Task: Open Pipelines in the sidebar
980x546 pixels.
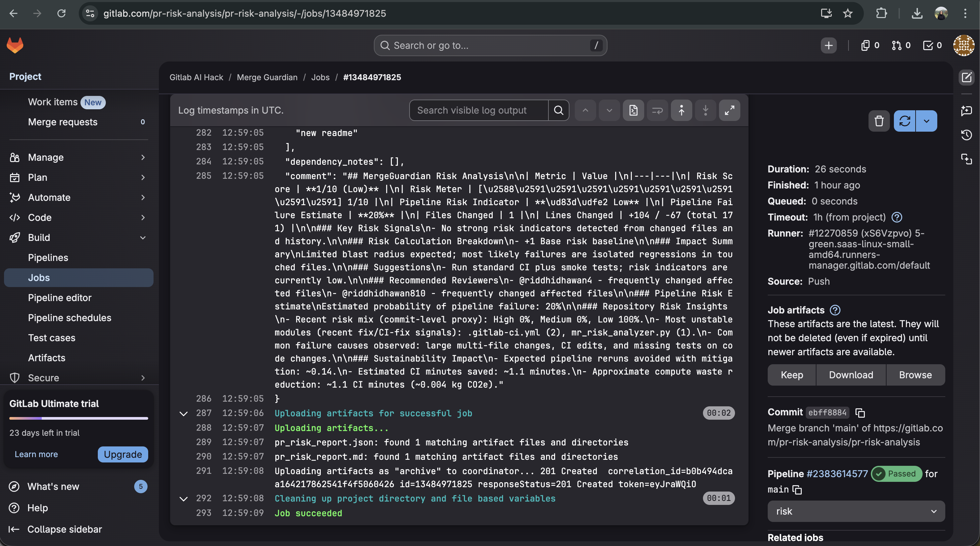Action: tap(48, 257)
